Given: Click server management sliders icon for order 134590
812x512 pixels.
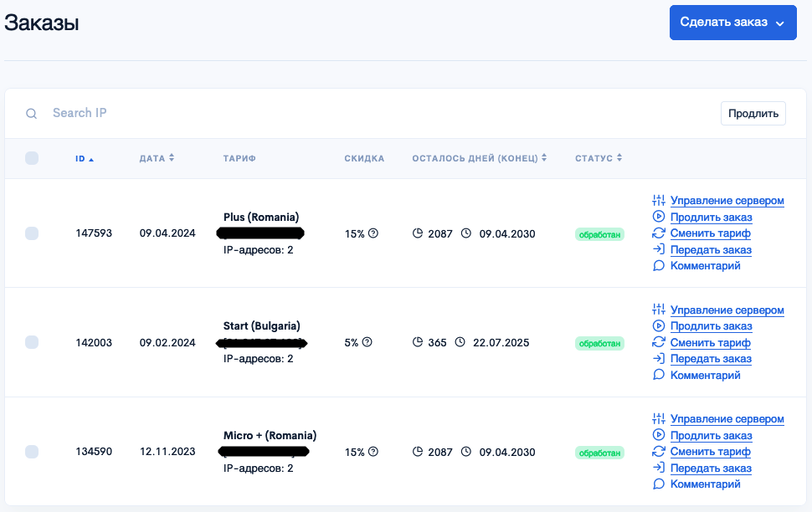Looking at the screenshot, I should [x=658, y=418].
